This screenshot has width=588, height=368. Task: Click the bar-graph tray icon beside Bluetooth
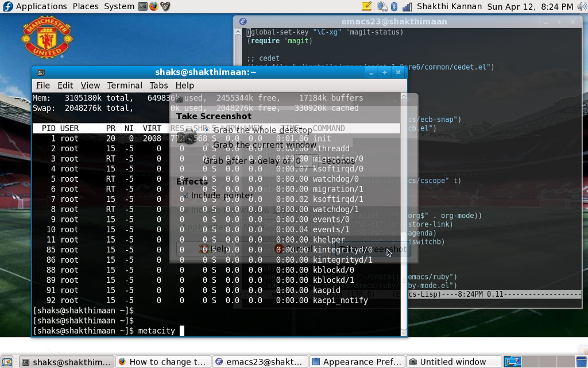click(x=407, y=7)
